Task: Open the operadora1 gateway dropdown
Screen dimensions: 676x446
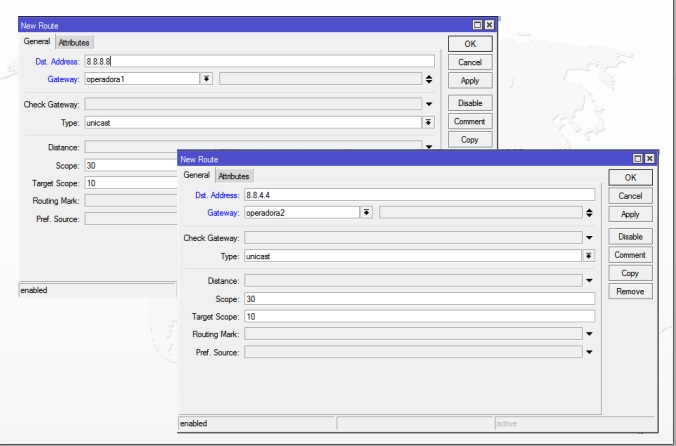Action: point(207,79)
